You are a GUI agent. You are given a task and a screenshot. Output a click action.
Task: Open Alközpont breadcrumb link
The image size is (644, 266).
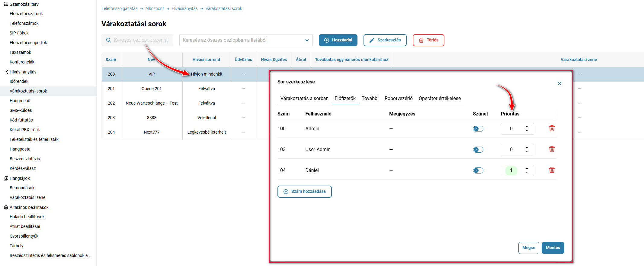[155, 8]
